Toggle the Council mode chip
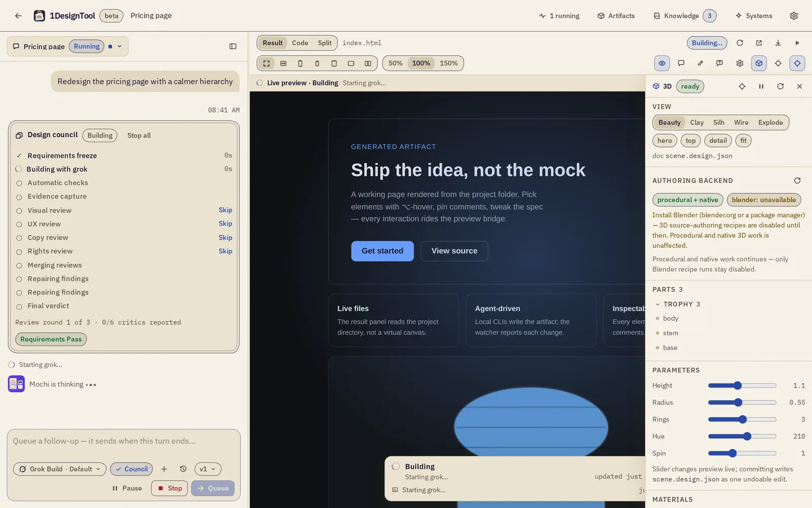The width and height of the screenshot is (812, 508). pos(131,469)
